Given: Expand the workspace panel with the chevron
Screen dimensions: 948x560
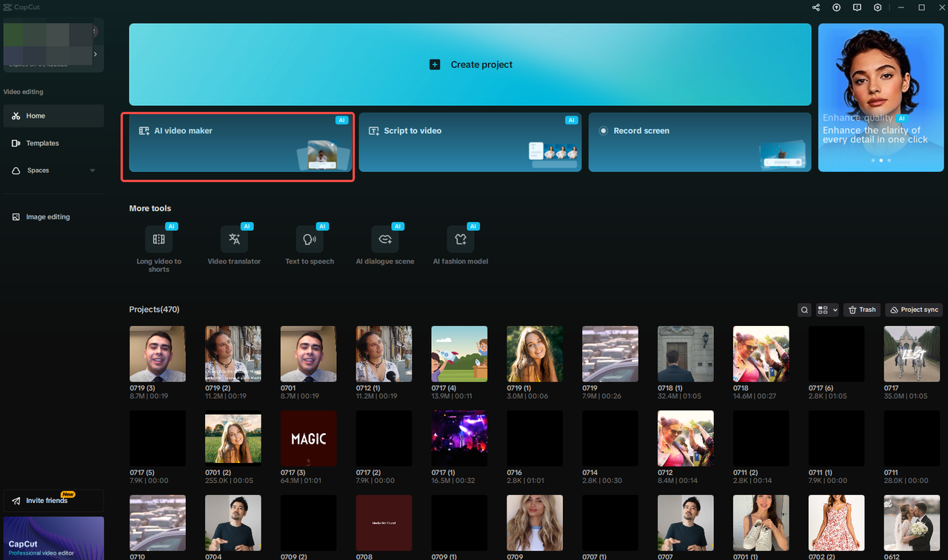Looking at the screenshot, I should [95, 54].
